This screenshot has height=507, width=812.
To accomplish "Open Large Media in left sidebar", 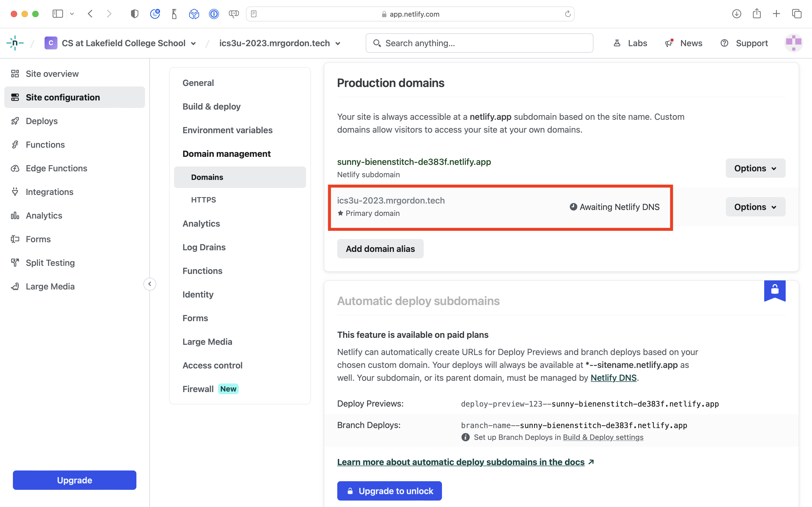I will [74, 286].
